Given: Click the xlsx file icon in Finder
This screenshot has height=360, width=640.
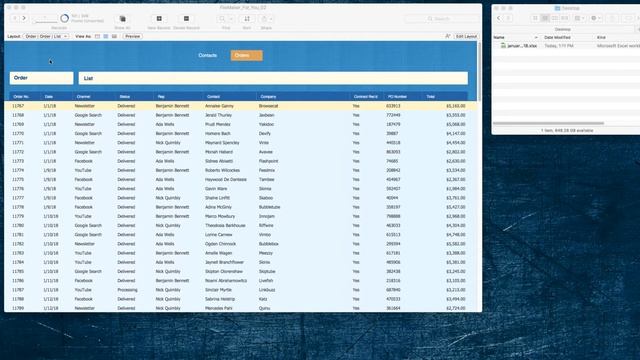Looking at the screenshot, I should 503,46.
